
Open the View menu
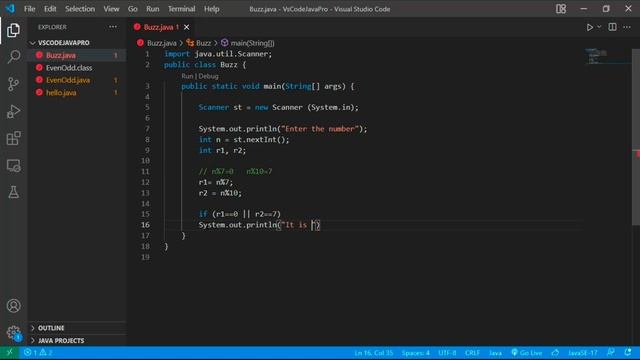[x=111, y=9]
